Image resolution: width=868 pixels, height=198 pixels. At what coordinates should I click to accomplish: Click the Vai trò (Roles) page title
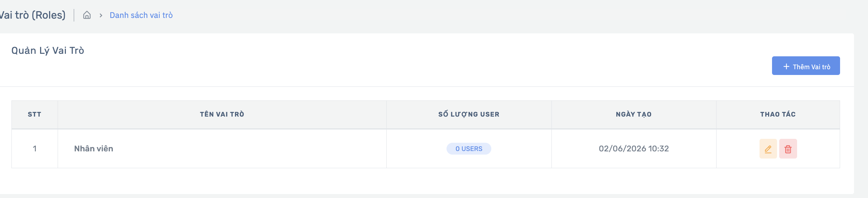[33, 15]
